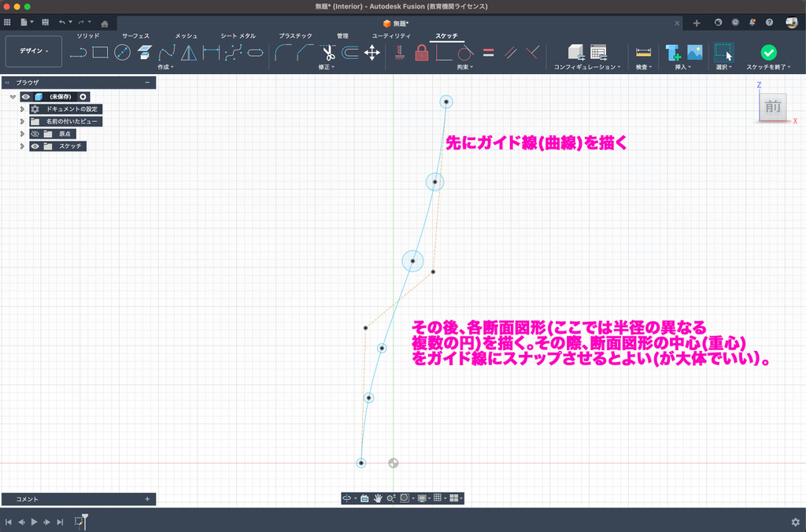Open the Measure ruler tool

643,53
